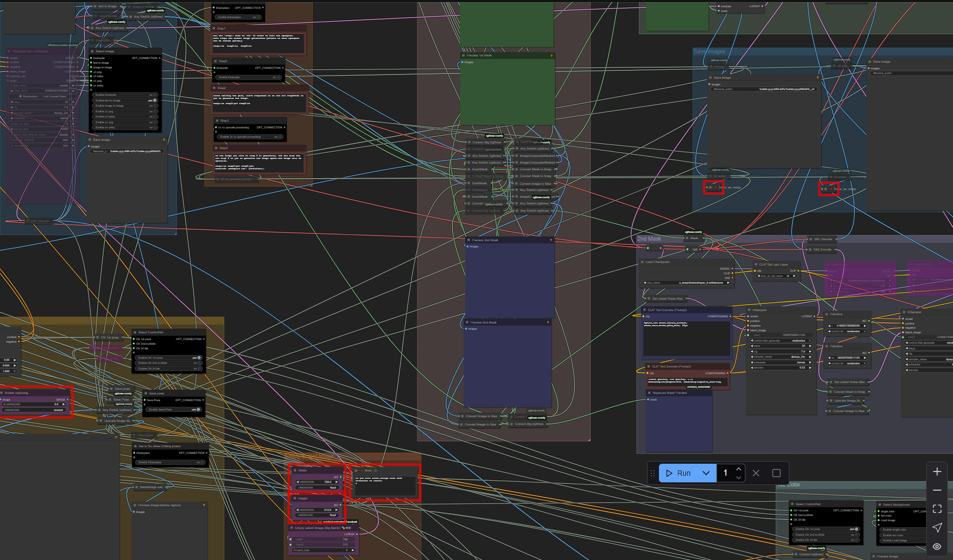Grab the dotted drag handle of Run toolbar
The height and width of the screenshot is (560, 953).
pos(653,473)
